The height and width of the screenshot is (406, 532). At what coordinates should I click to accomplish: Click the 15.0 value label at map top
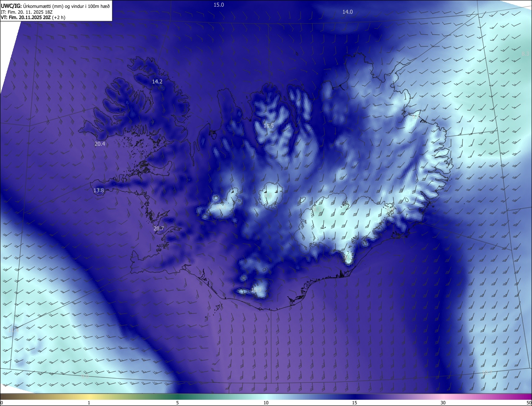[x=219, y=5]
